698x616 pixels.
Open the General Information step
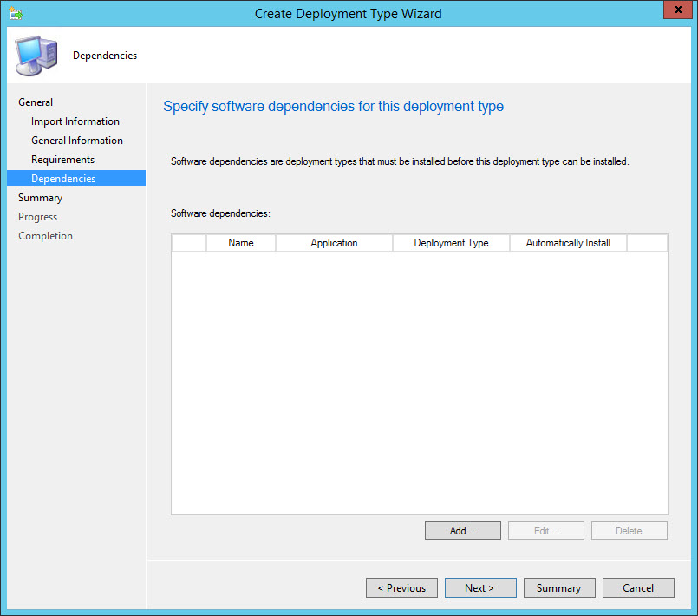[x=77, y=141]
